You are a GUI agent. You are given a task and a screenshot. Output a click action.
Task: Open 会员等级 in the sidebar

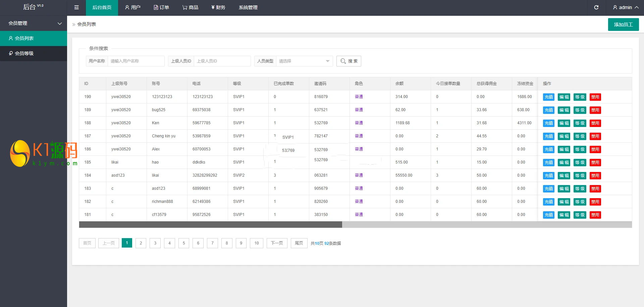point(24,53)
